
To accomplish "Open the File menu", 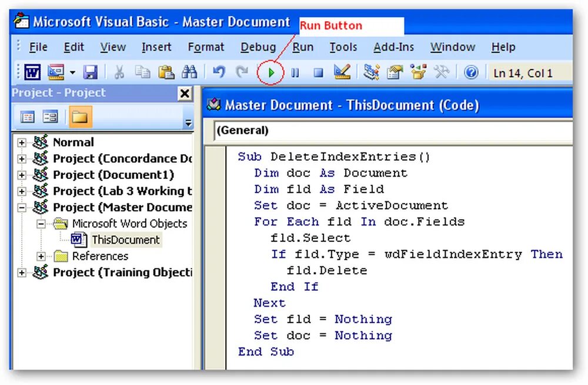I will [38, 47].
